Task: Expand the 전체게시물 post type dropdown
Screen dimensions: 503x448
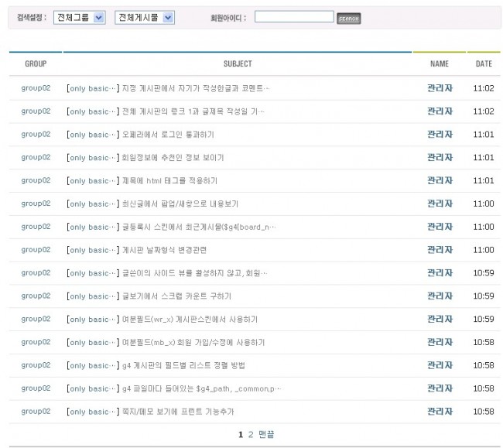Action: coord(145,17)
